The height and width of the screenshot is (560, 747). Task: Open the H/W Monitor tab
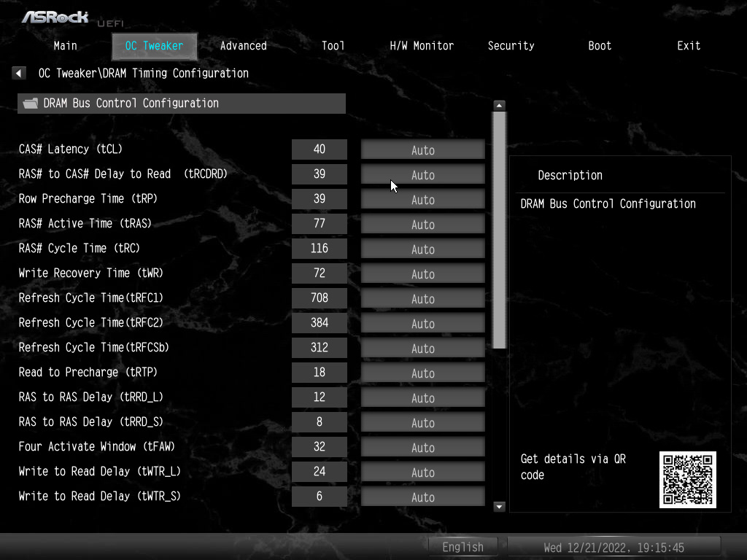click(422, 46)
